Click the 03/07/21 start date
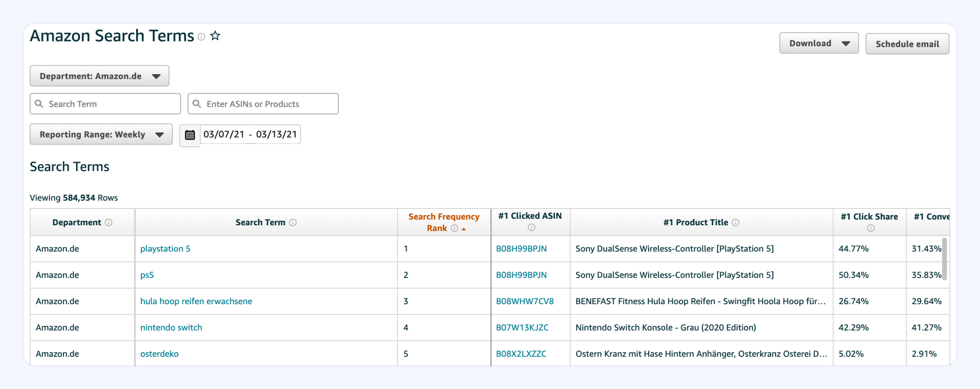 (x=224, y=134)
